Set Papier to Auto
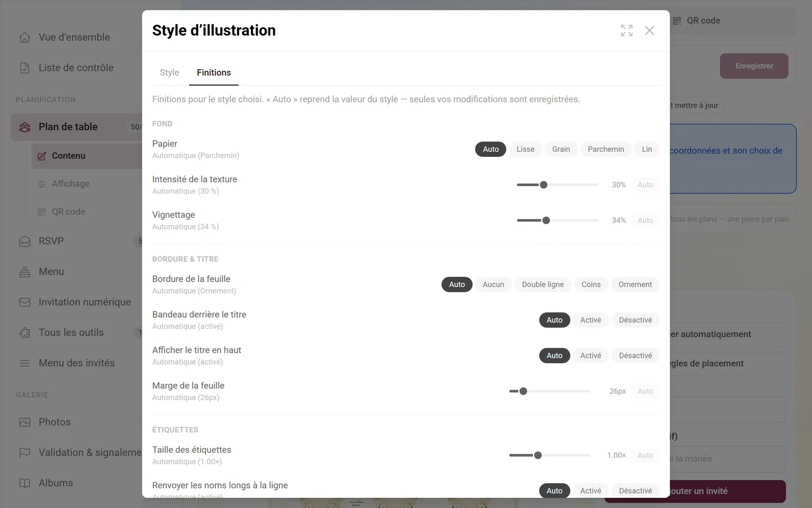The image size is (812, 508). 491,149
